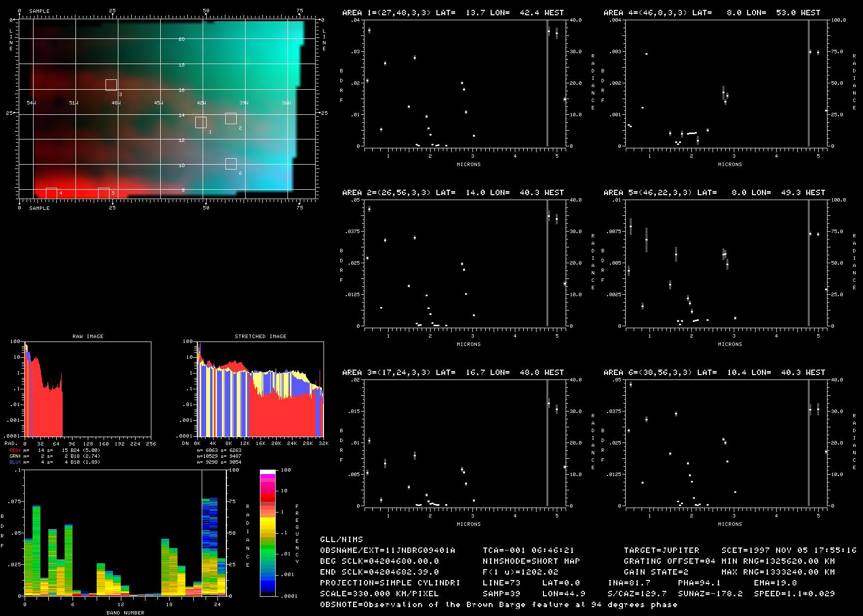Click the NIMSMODE=SHORT MAP field

[531, 561]
